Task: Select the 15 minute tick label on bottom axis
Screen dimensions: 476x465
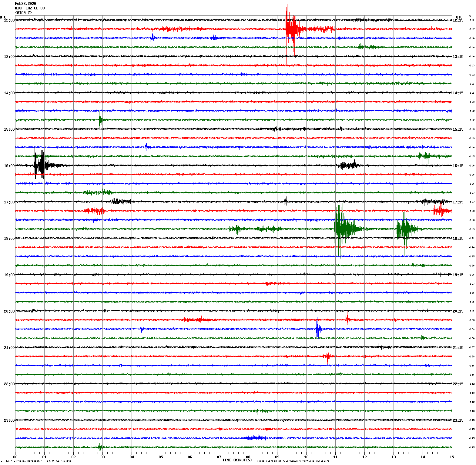Action: (452, 457)
